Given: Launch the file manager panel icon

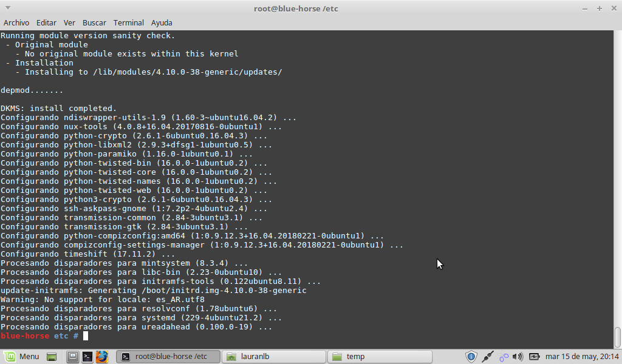Looking at the screenshot, I should [x=73, y=356].
